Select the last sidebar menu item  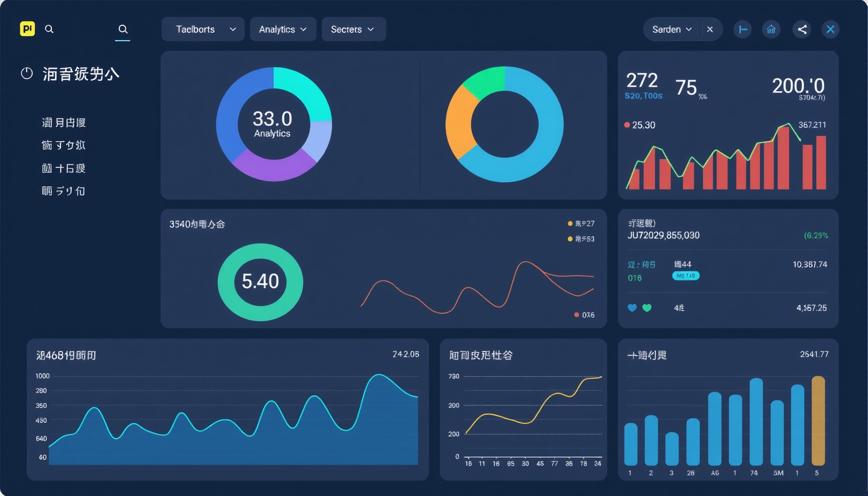[63, 191]
